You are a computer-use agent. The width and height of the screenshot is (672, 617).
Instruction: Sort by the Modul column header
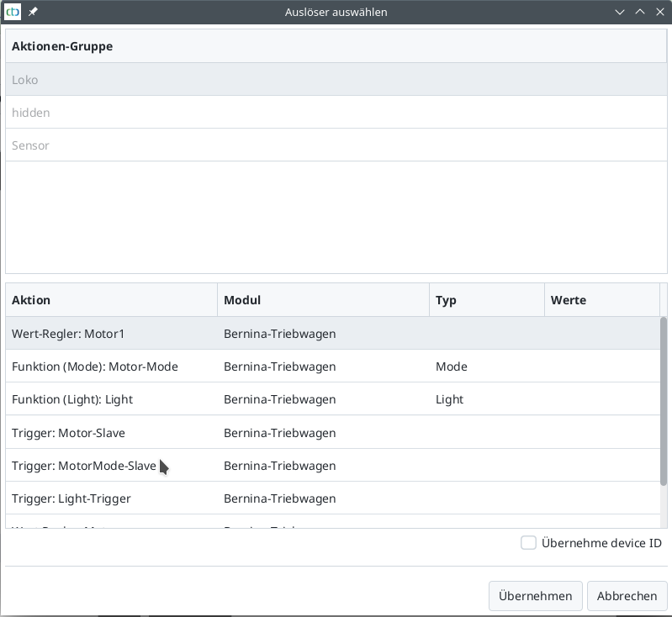[323, 300]
